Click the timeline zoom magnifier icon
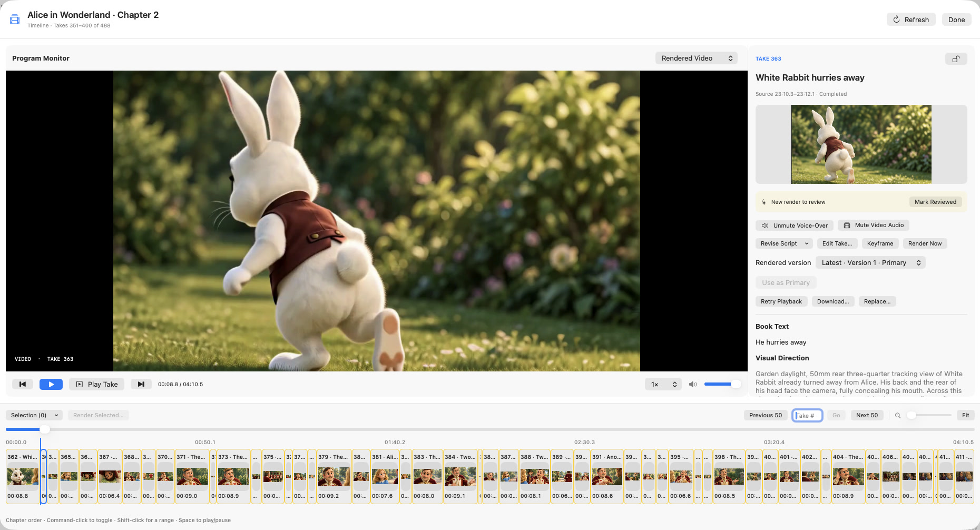 click(x=898, y=416)
